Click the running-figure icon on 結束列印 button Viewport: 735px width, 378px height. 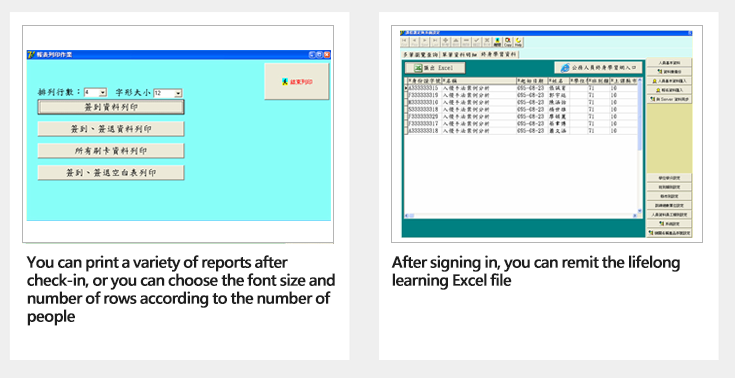[285, 82]
